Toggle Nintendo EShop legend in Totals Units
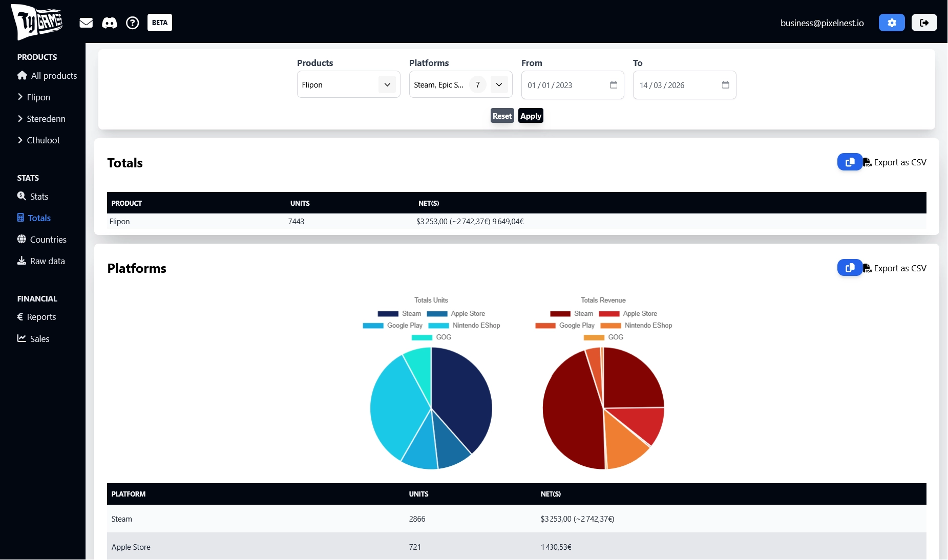The width and height of the screenshot is (948, 560). coord(465,326)
